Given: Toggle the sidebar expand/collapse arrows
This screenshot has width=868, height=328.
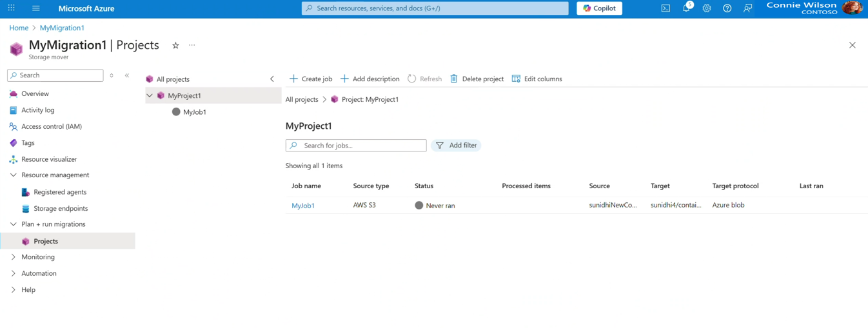Looking at the screenshot, I should click(x=112, y=75).
